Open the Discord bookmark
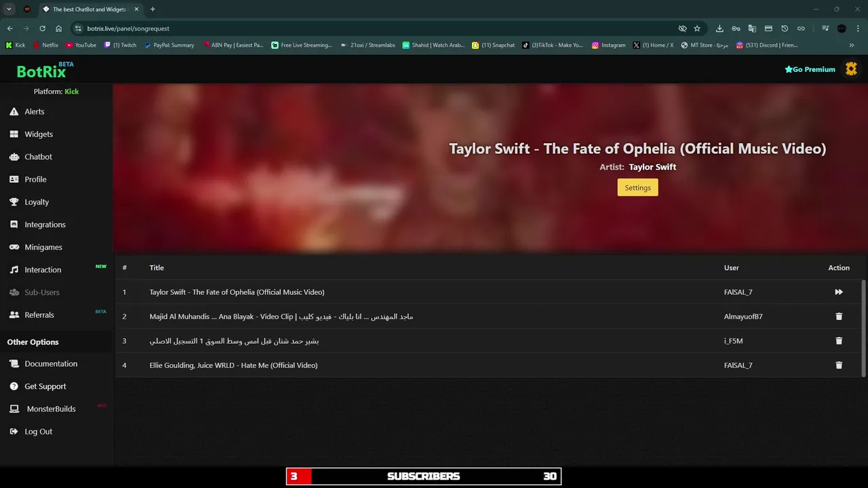Image resolution: width=868 pixels, height=488 pixels. click(766, 45)
